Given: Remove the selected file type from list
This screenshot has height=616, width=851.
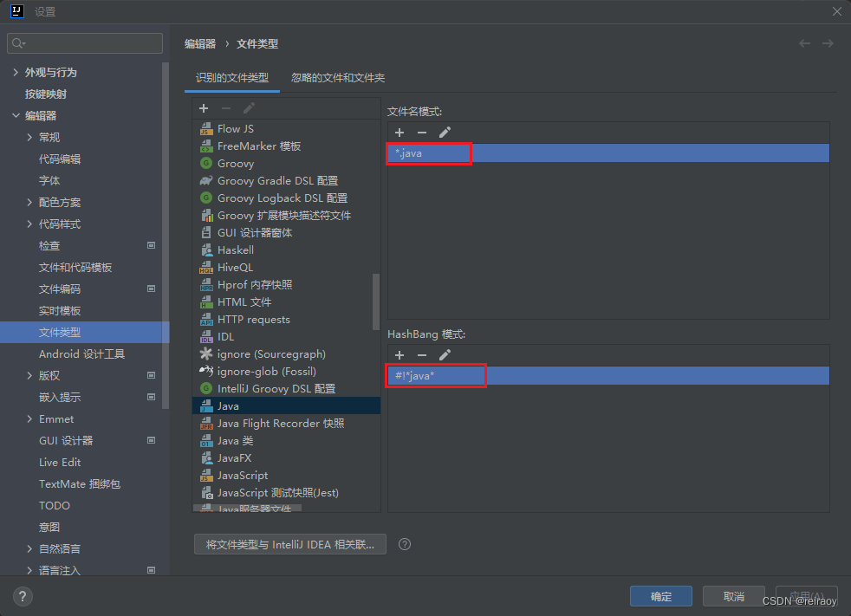Looking at the screenshot, I should pyautogui.click(x=225, y=107).
